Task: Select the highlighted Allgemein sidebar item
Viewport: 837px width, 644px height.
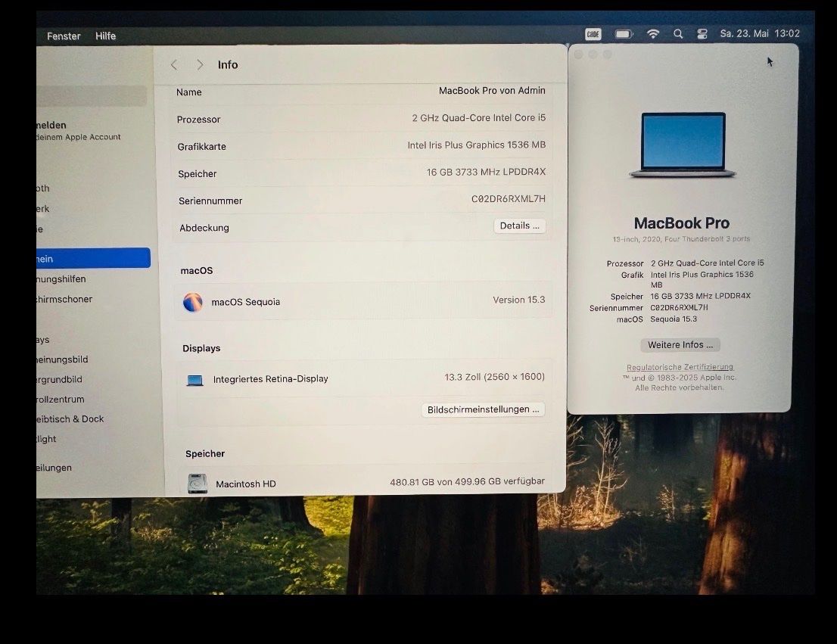Action: pos(93,258)
